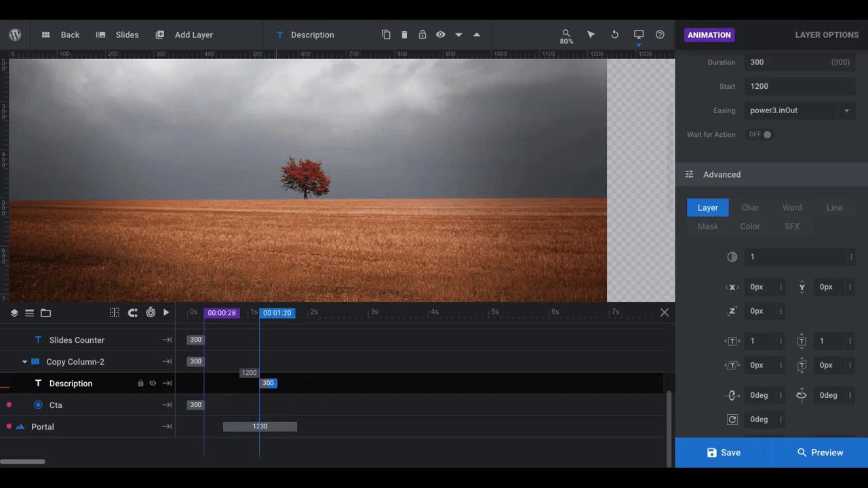Click the undo history icon
Viewport: 868px width, 488px height.
coord(614,35)
